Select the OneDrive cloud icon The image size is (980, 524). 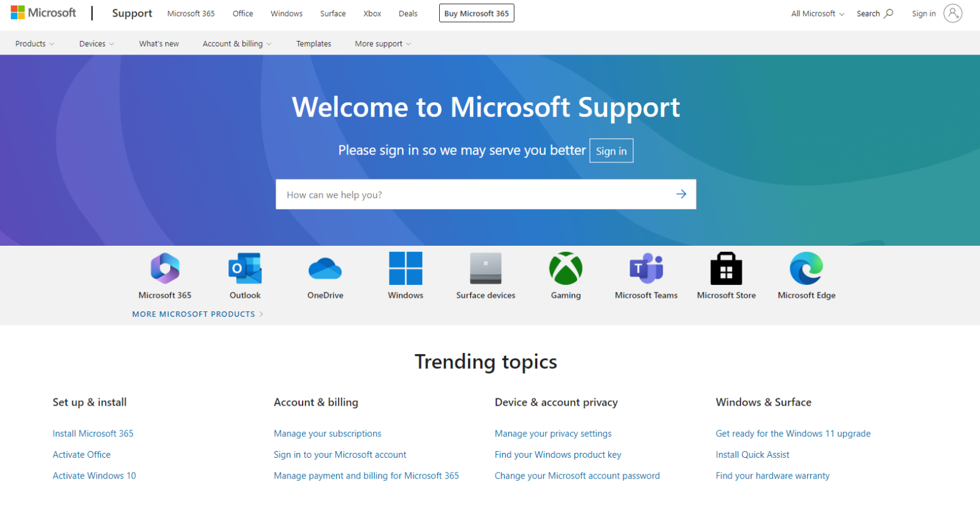pos(325,268)
